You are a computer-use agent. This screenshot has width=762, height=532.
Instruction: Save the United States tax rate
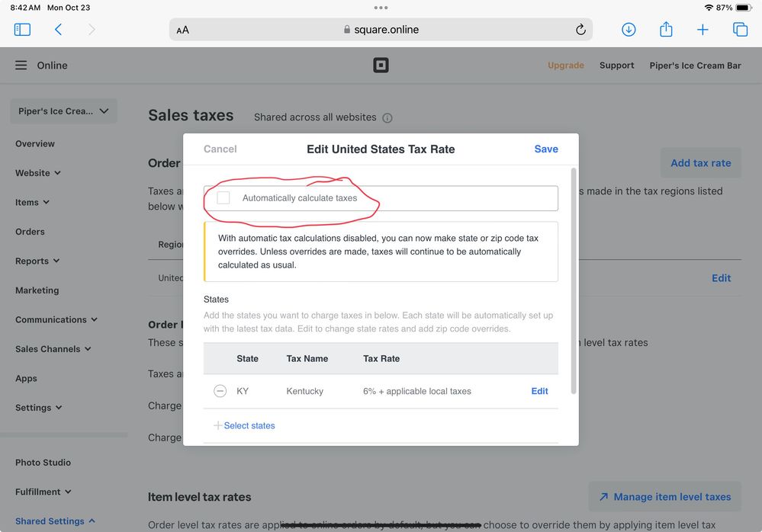[x=546, y=149]
